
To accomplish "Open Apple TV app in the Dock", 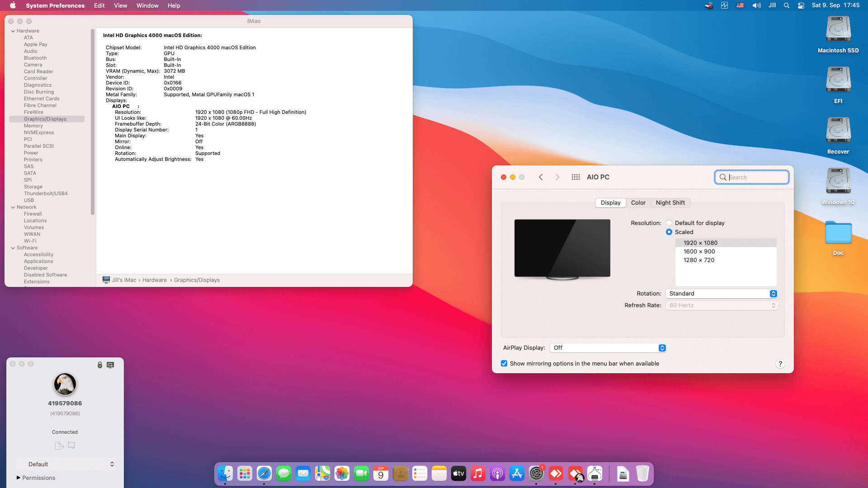I will (x=458, y=474).
